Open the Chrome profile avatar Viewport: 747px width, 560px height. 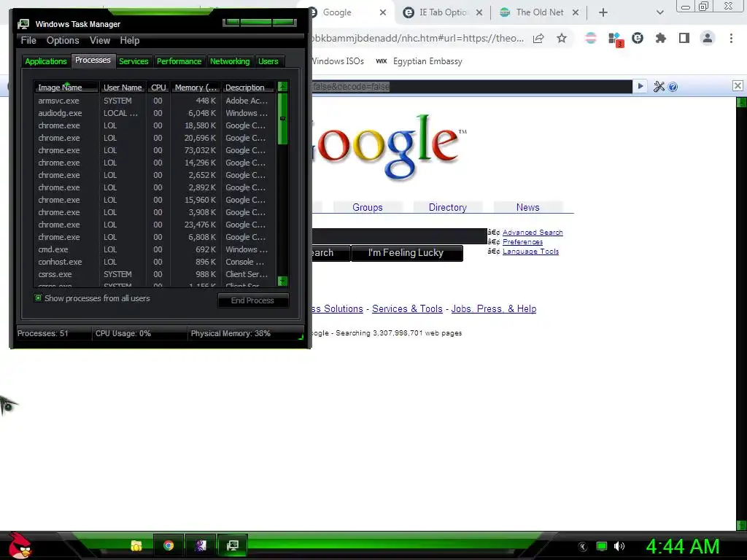point(708,38)
